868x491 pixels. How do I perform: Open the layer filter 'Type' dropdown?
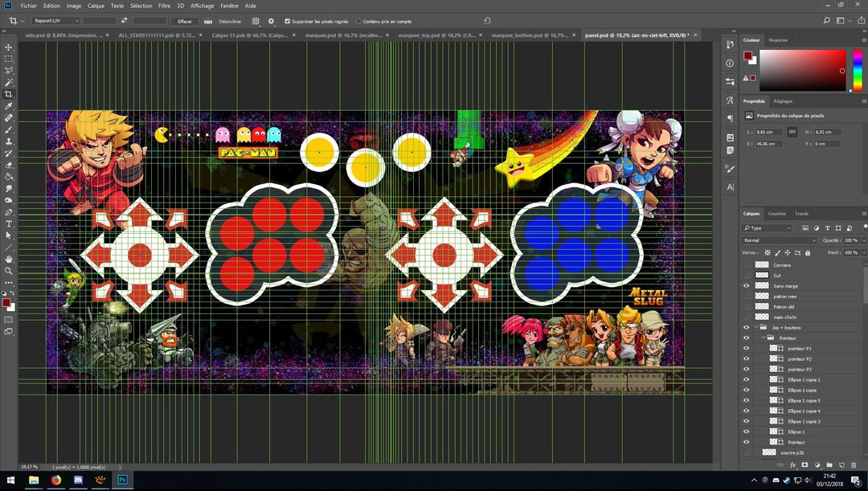point(767,228)
